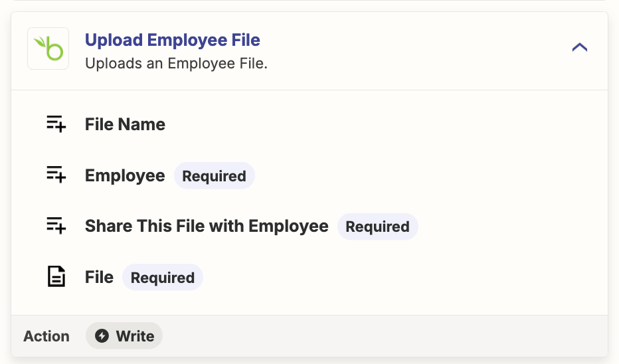The height and width of the screenshot is (364, 619).
Task: Click the BambooHR leaf logo icon
Action: pos(48,48)
